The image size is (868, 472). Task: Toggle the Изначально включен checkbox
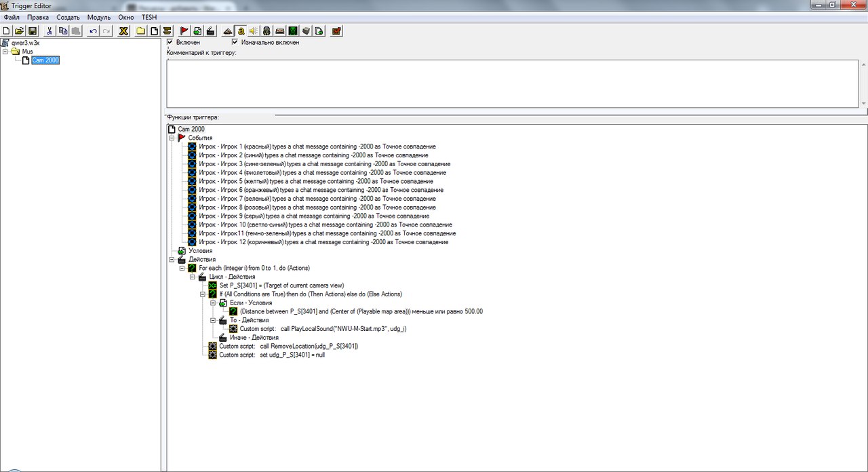(235, 42)
